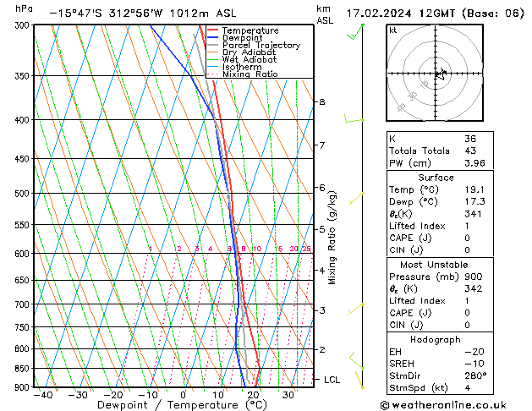Click the hodograph plot center
The image size is (532, 411).
click(436, 74)
